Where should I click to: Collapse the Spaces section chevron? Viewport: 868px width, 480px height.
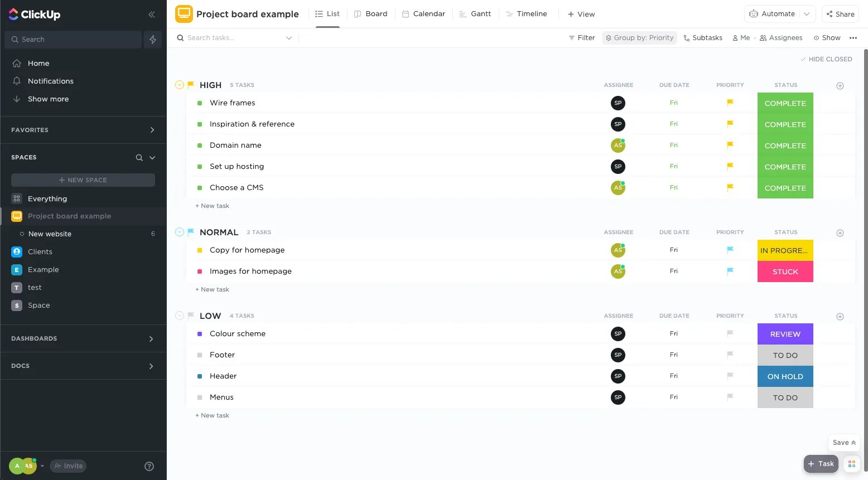[152, 157]
